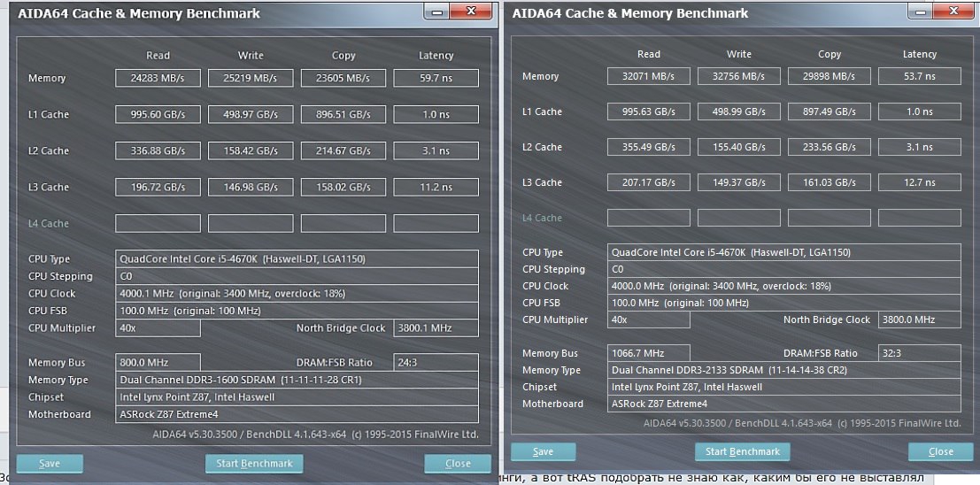Click Save in the right benchmark window
This screenshot has width=980, height=485.
pyautogui.click(x=544, y=452)
